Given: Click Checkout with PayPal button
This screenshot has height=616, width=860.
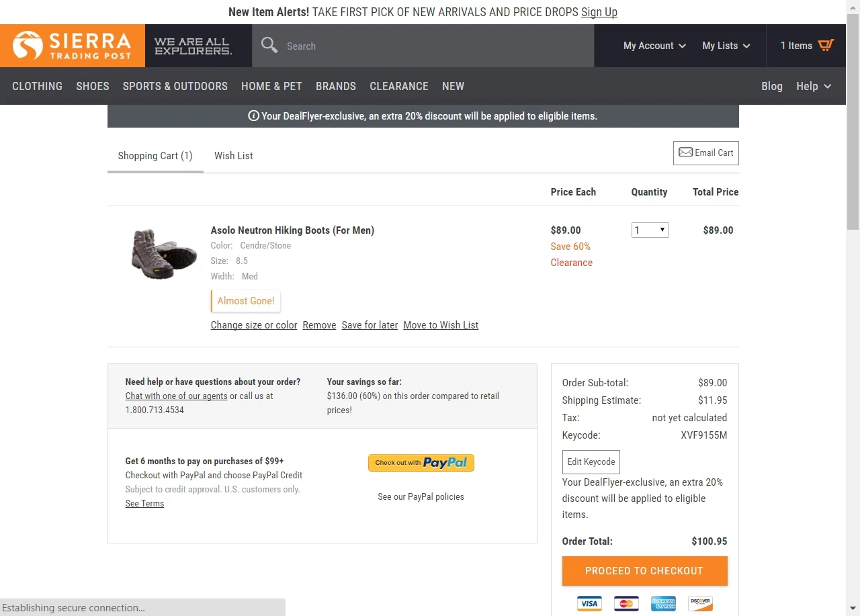Looking at the screenshot, I should coord(421,463).
